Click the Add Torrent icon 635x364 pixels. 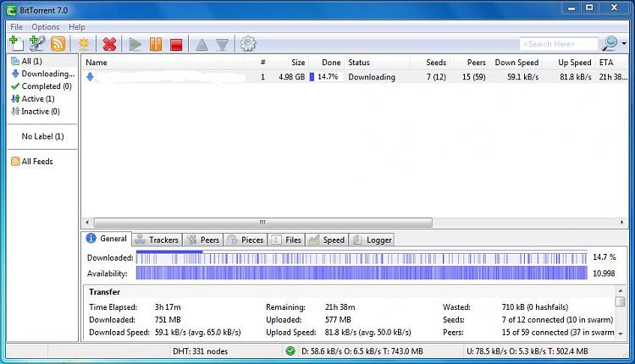point(16,43)
